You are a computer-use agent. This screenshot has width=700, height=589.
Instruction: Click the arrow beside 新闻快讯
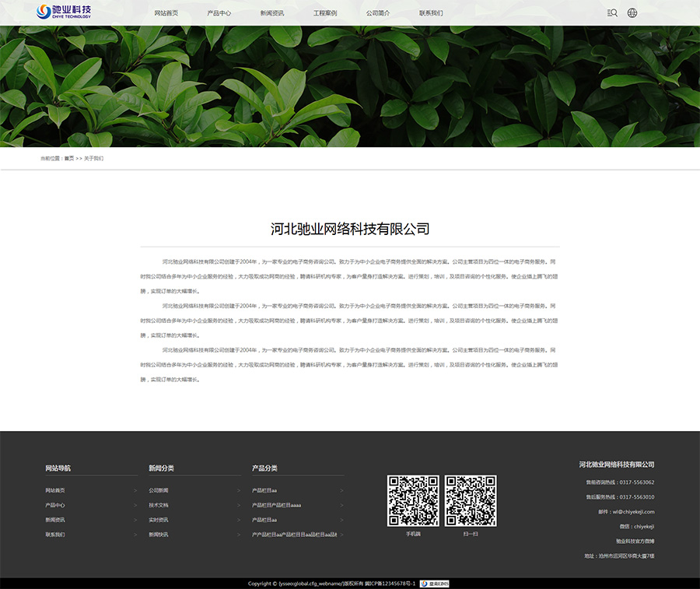tap(239, 535)
